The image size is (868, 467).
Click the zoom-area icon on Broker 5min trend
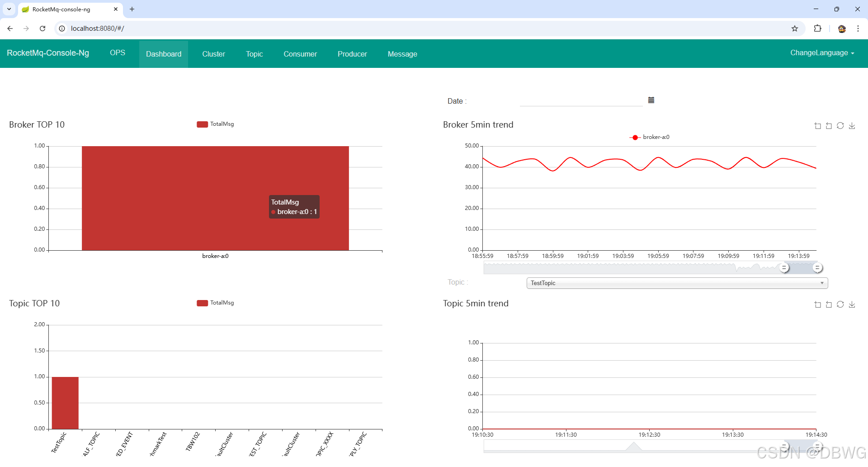pyautogui.click(x=818, y=126)
